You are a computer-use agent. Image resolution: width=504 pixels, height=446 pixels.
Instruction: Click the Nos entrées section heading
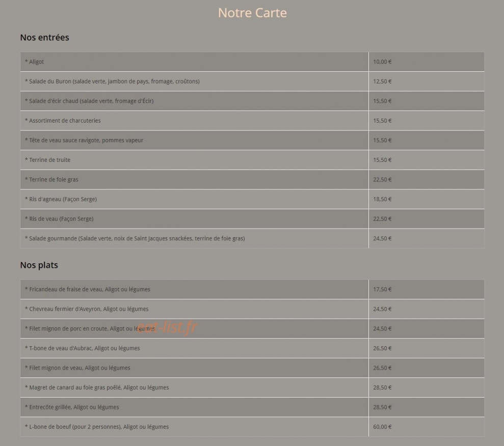coord(44,37)
